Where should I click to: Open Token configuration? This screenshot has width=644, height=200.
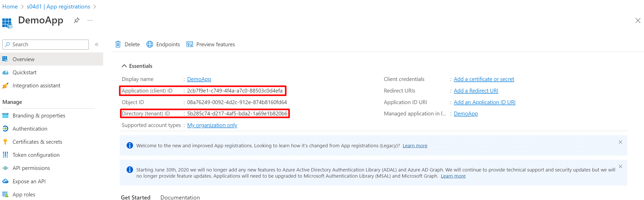click(x=36, y=155)
